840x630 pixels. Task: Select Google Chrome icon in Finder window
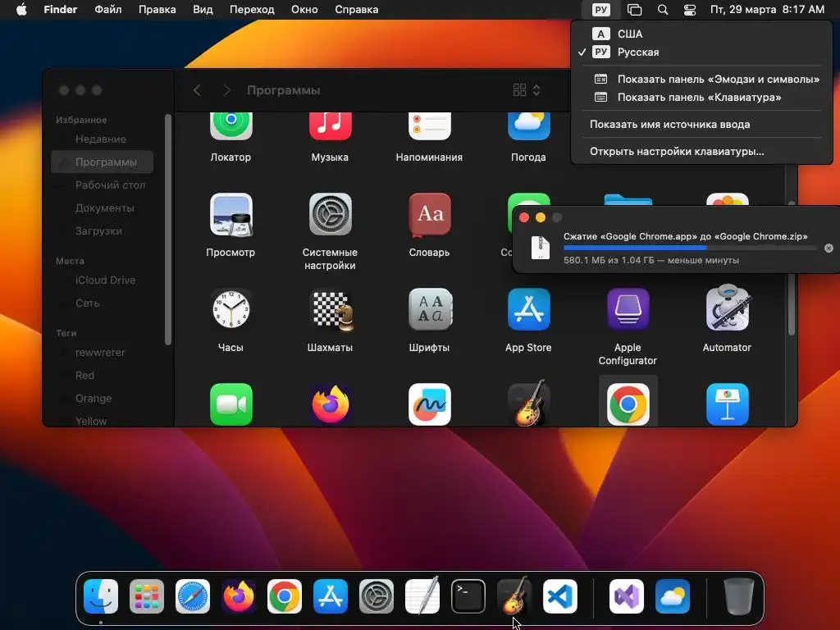[628, 404]
